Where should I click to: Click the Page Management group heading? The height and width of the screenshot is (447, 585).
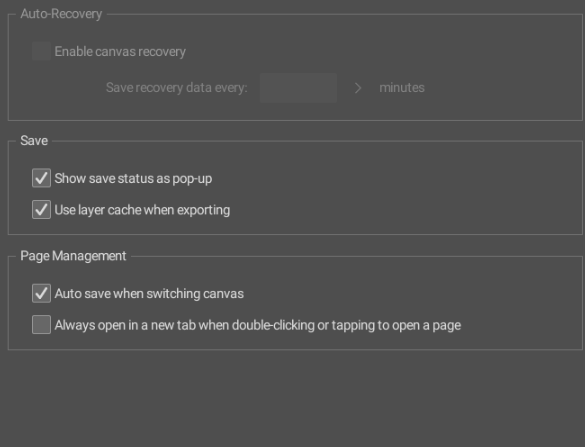[73, 256]
